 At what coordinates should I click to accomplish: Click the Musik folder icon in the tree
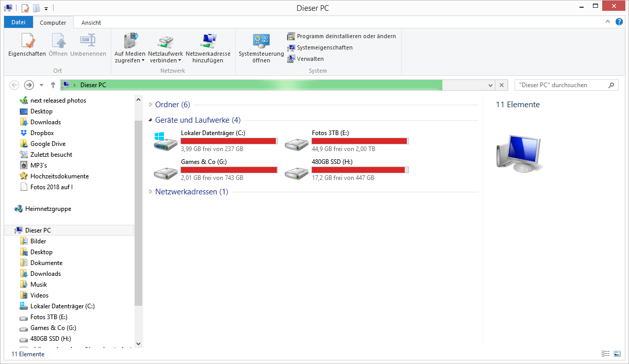click(24, 285)
